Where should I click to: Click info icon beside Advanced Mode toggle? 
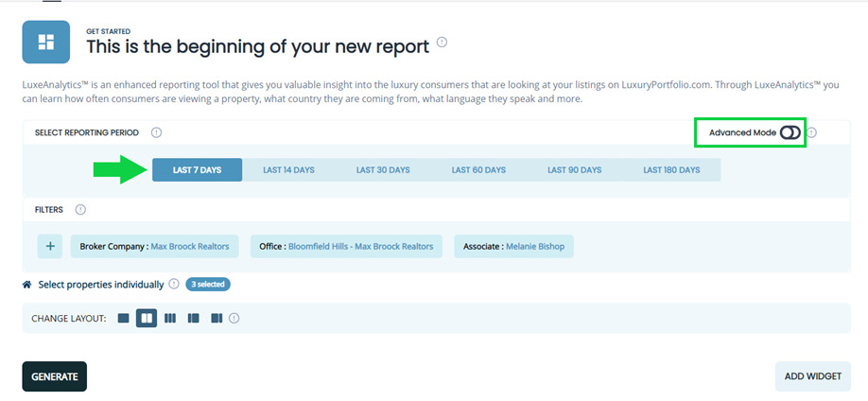coord(811,133)
